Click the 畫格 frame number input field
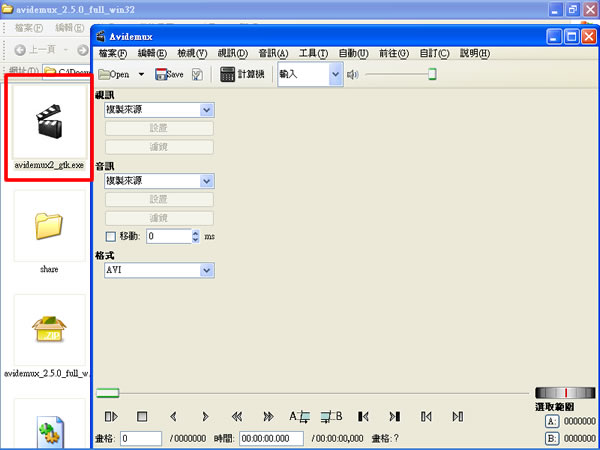Screen dimensions: 600x450 141,439
